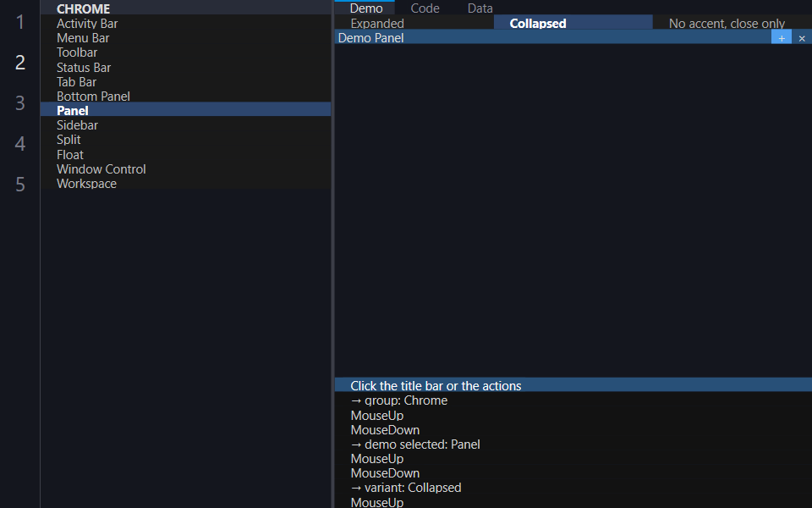Select Workspace in the Chrome list
Viewport: 812px width, 508px height.
tap(185, 184)
